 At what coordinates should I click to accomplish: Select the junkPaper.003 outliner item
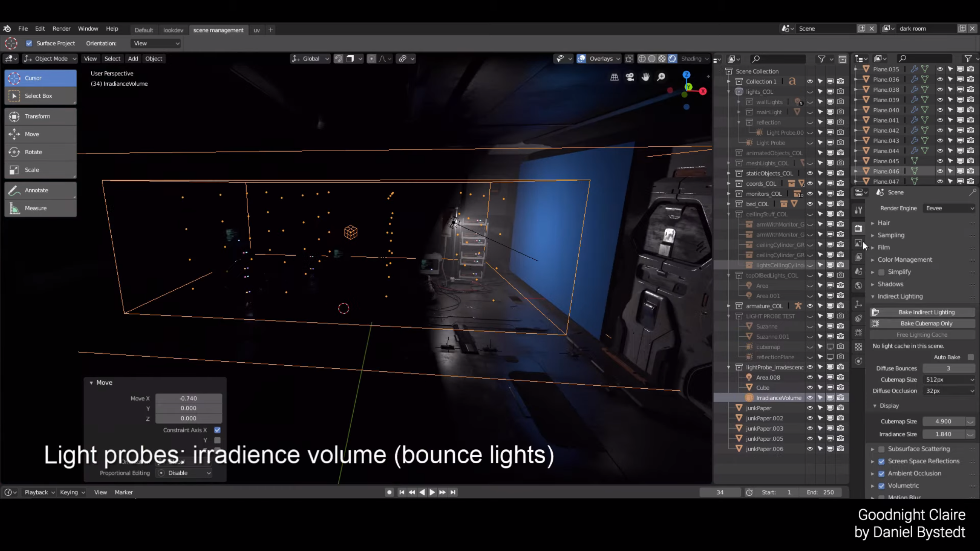click(764, 429)
